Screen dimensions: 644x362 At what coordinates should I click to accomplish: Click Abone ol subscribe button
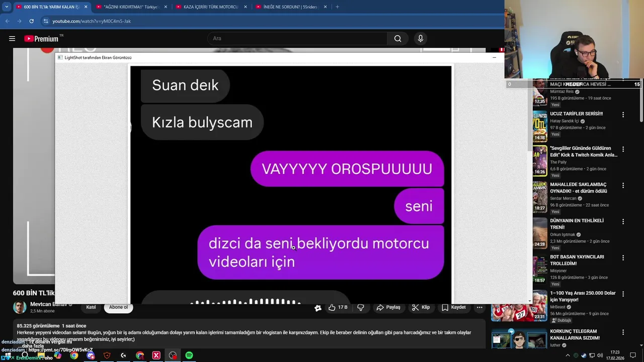click(x=118, y=307)
